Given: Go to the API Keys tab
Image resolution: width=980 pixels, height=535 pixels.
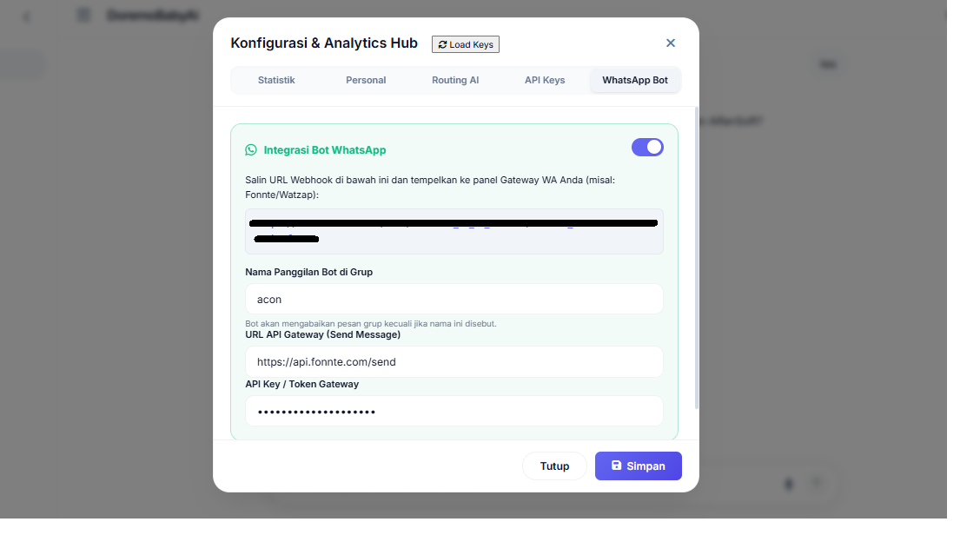Looking at the screenshot, I should pyautogui.click(x=545, y=80).
